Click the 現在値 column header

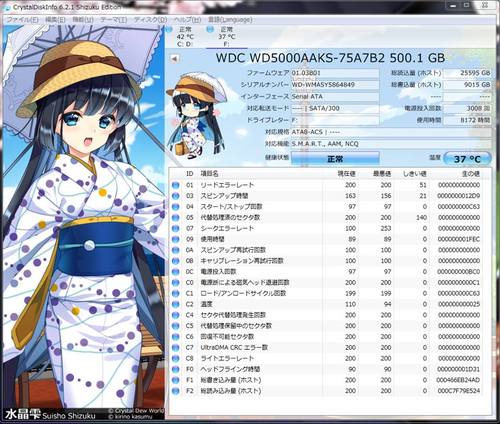(x=347, y=174)
